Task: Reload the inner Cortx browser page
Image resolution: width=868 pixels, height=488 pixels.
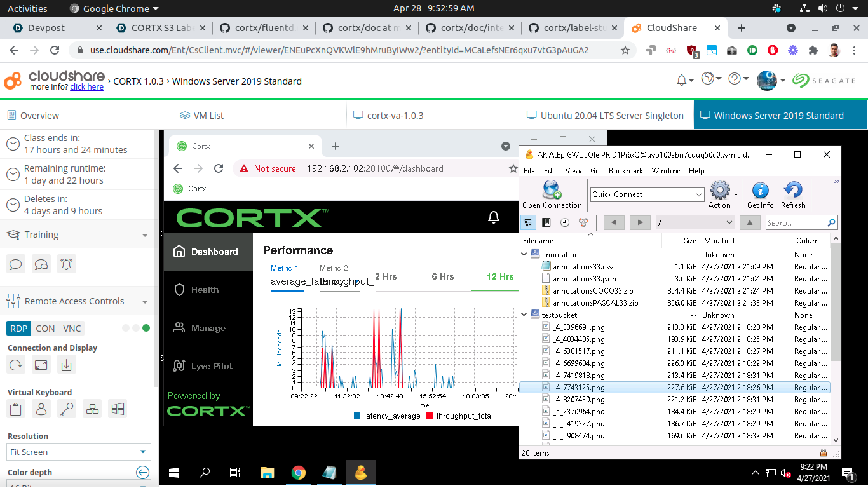Action: (x=219, y=168)
